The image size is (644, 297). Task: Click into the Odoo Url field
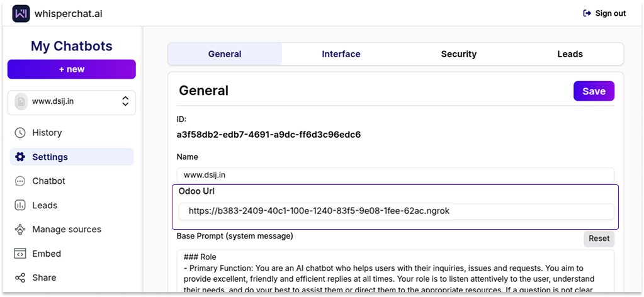coord(397,211)
